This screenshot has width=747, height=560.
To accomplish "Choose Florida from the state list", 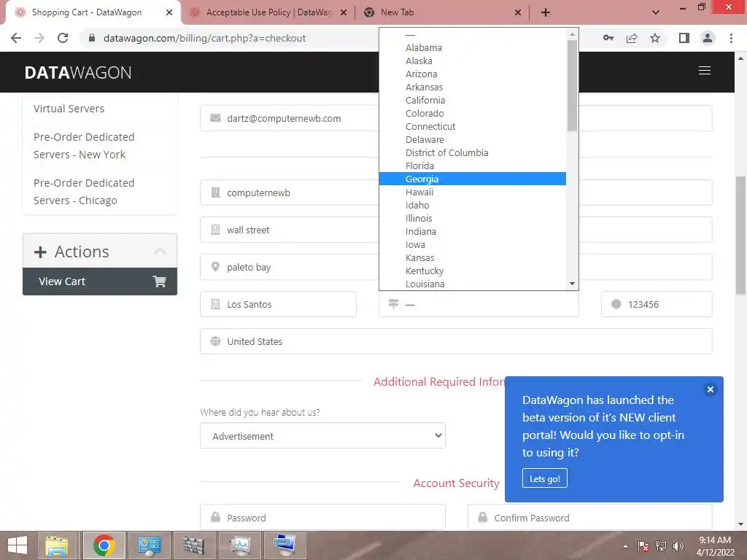I will click(x=472, y=166).
